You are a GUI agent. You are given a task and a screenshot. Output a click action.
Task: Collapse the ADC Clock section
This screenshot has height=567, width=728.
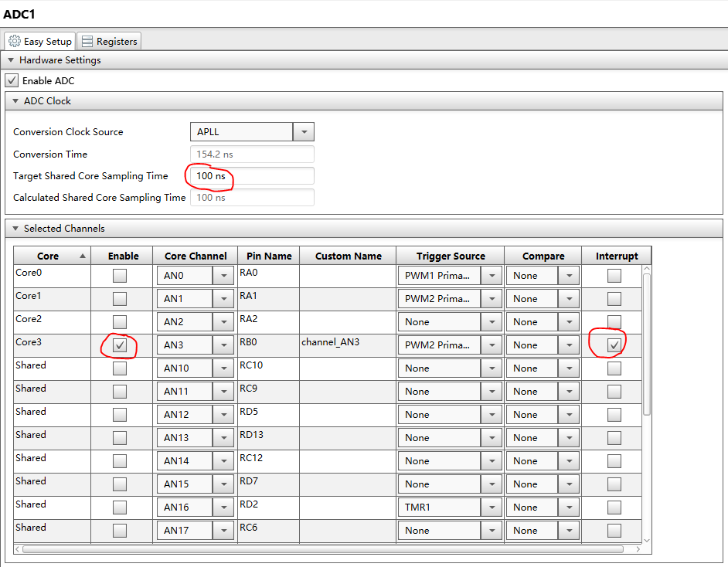tap(15, 101)
